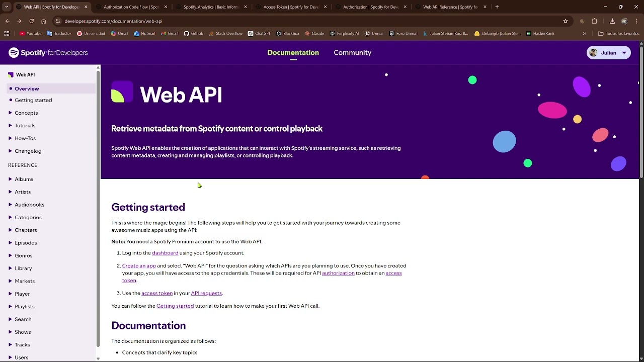Viewport: 644px width, 362px height.
Task: Open the Github bookmark
Action: 194,34
